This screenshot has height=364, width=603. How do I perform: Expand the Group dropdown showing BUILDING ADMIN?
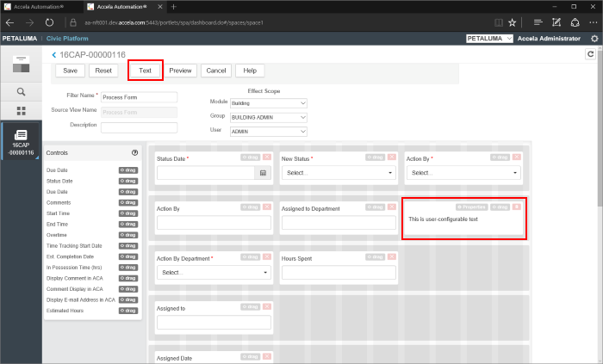coord(268,117)
